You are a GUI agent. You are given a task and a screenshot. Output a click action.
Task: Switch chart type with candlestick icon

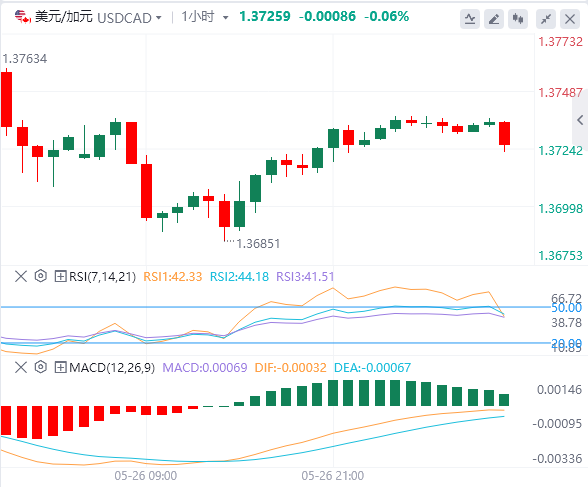tap(518, 19)
